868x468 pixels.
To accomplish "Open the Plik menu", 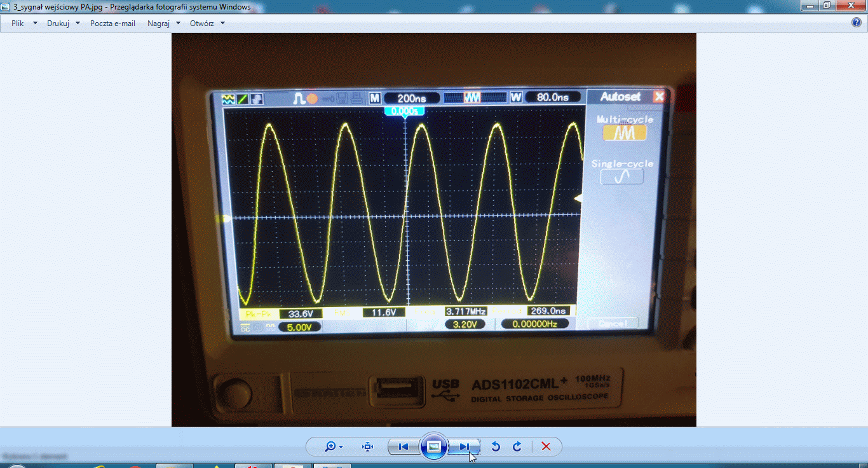I will pyautogui.click(x=24, y=24).
